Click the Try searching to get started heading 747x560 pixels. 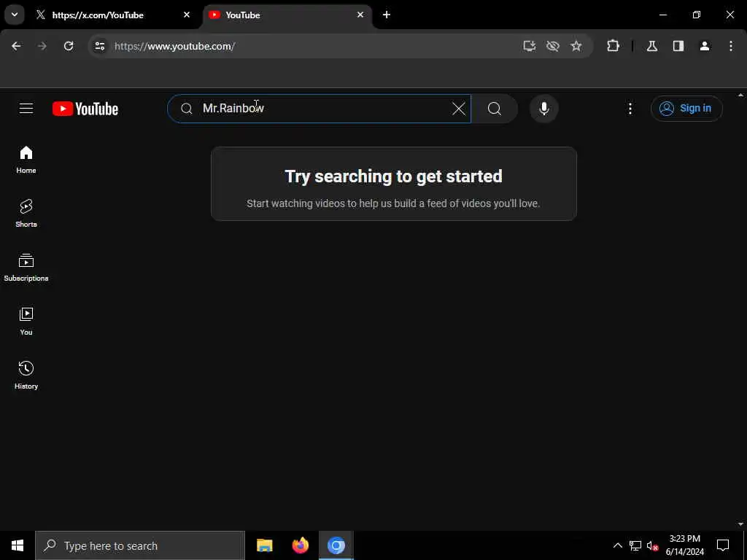[x=393, y=176]
